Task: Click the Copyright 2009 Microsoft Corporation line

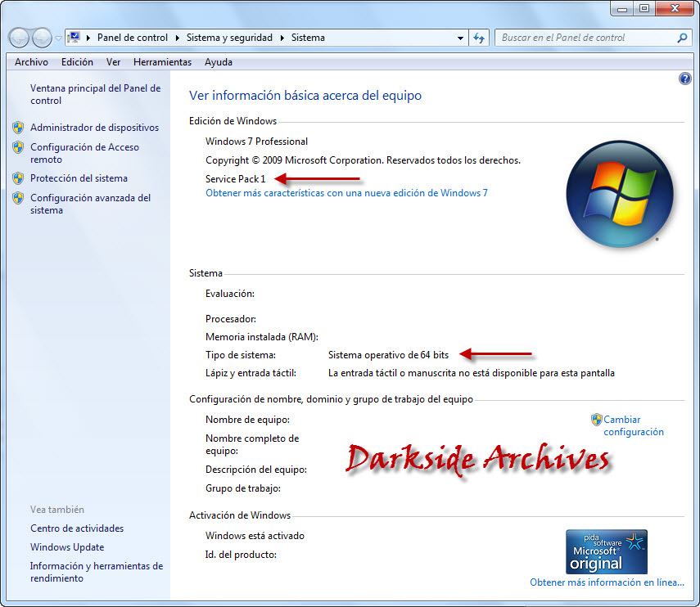Action: pos(363,160)
